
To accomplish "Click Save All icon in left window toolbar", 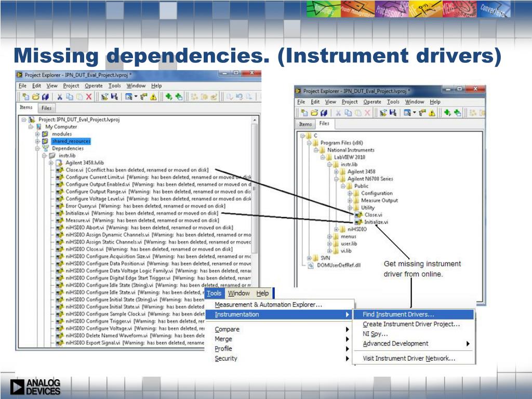I will pos(46,97).
